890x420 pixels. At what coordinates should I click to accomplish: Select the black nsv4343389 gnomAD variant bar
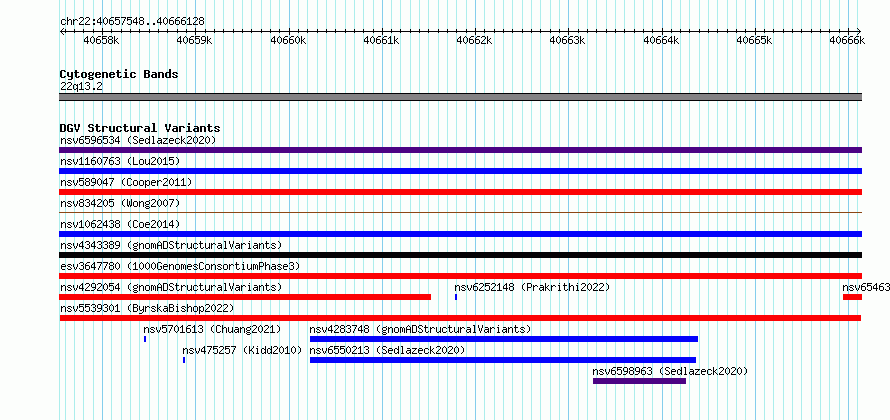460,255
